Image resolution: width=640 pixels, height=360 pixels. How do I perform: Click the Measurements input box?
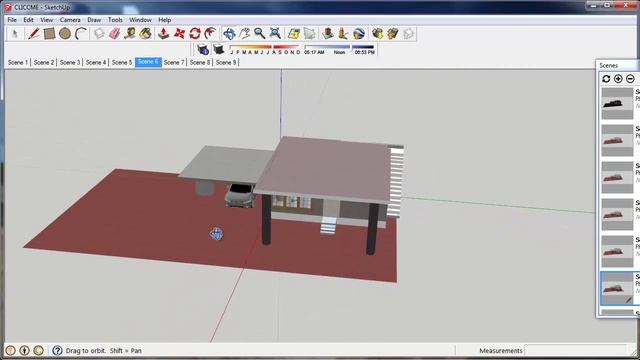576,350
